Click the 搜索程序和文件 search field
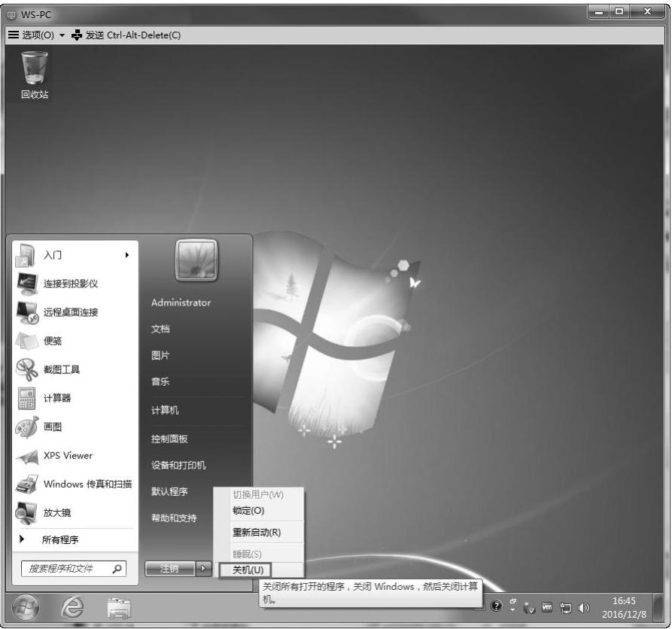This screenshot has height=629, width=672. [x=73, y=569]
